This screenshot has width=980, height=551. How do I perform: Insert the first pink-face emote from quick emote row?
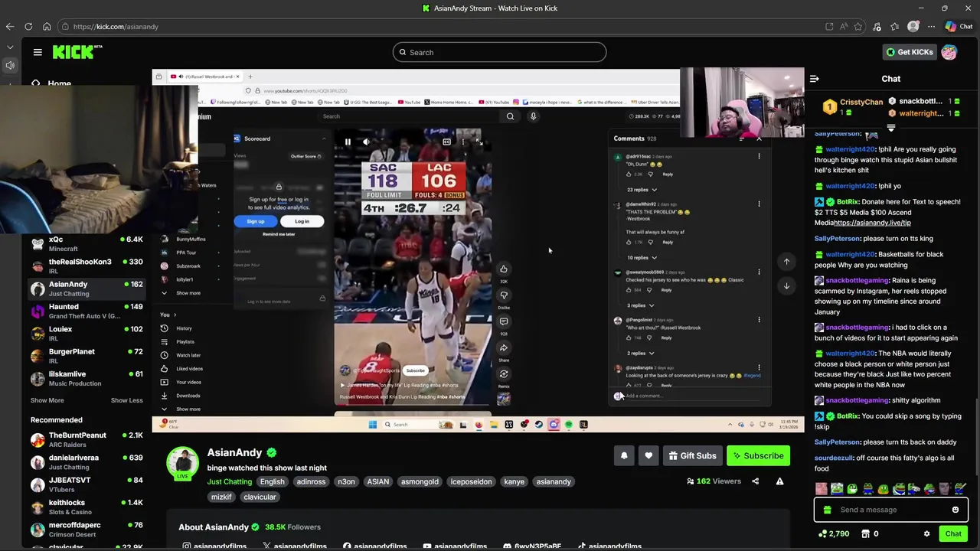[x=822, y=488]
